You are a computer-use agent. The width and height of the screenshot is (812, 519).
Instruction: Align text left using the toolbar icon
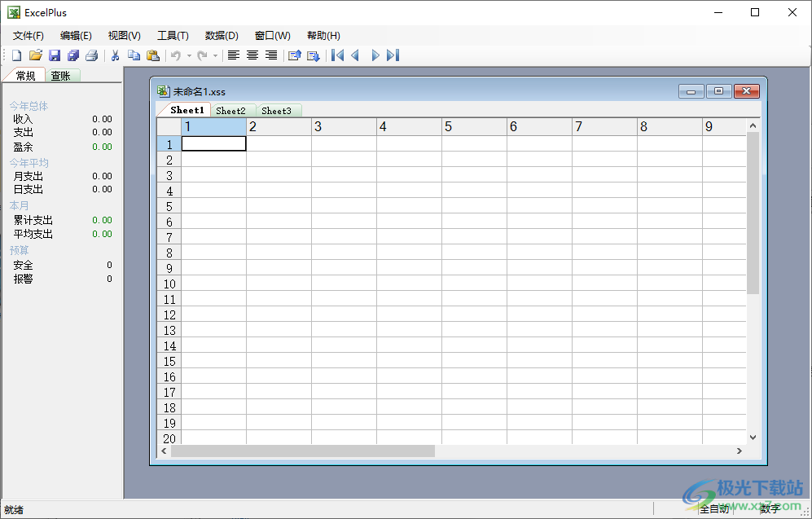(234, 55)
